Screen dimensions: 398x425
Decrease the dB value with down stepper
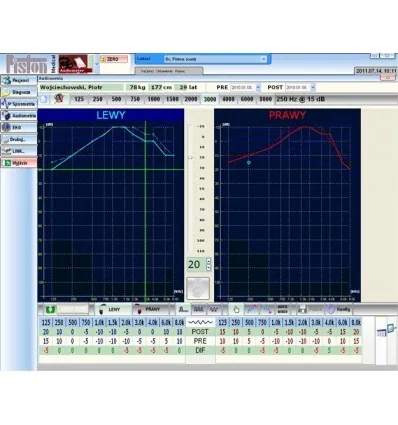coord(209,268)
